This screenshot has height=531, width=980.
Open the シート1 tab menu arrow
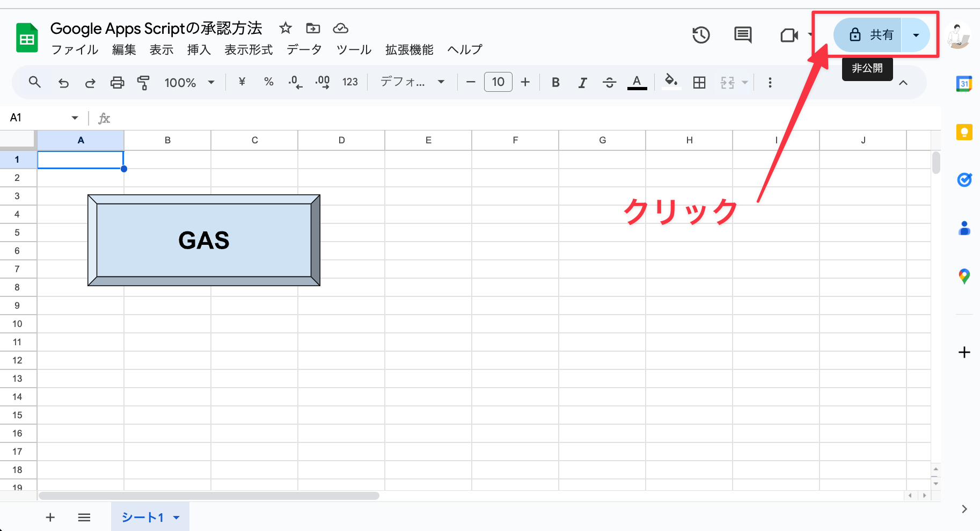coord(177,518)
